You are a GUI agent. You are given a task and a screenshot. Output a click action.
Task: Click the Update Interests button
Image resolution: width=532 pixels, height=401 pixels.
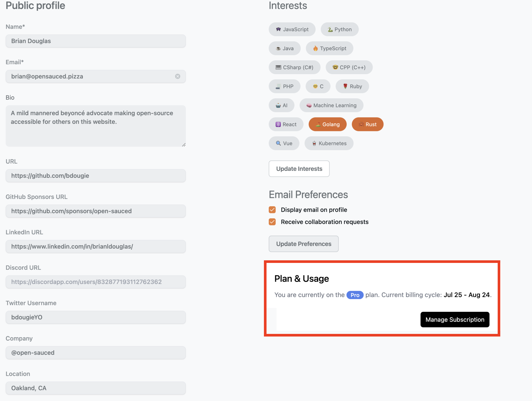[299, 169]
